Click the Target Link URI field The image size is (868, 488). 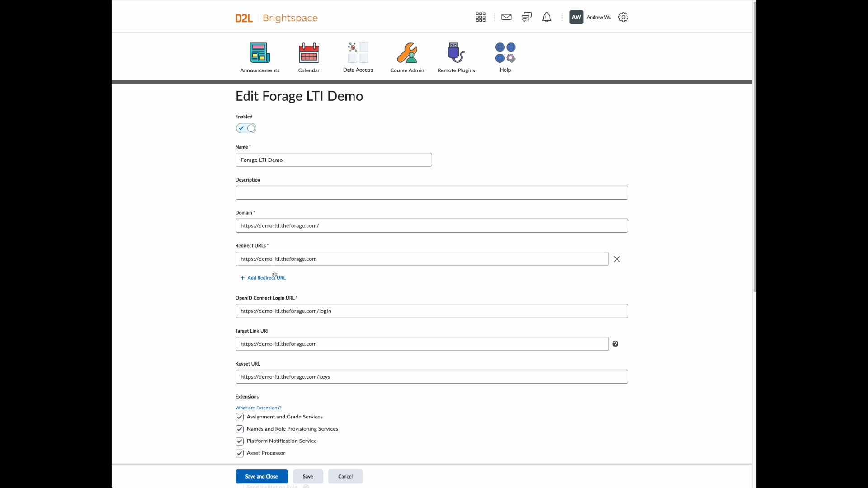click(422, 344)
